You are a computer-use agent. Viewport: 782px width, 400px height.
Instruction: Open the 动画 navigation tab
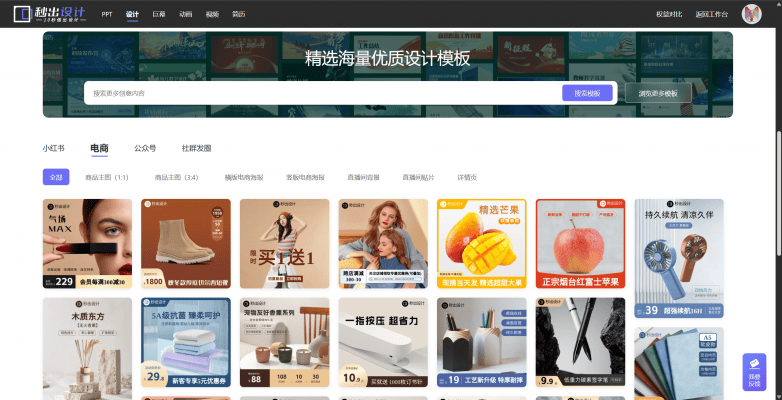click(186, 15)
